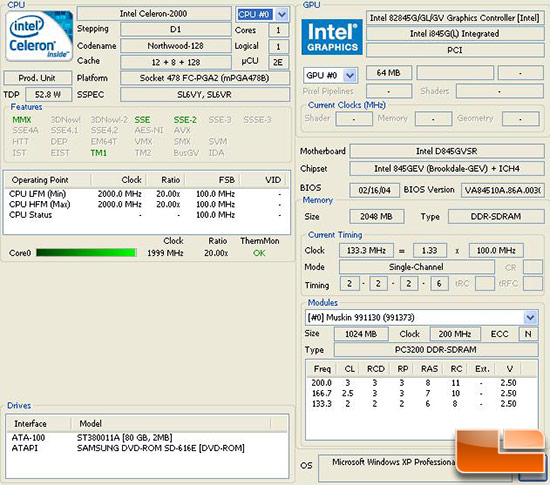The image size is (550, 485).
Task: Click the PCI bus field
Action: pyautogui.click(x=455, y=50)
